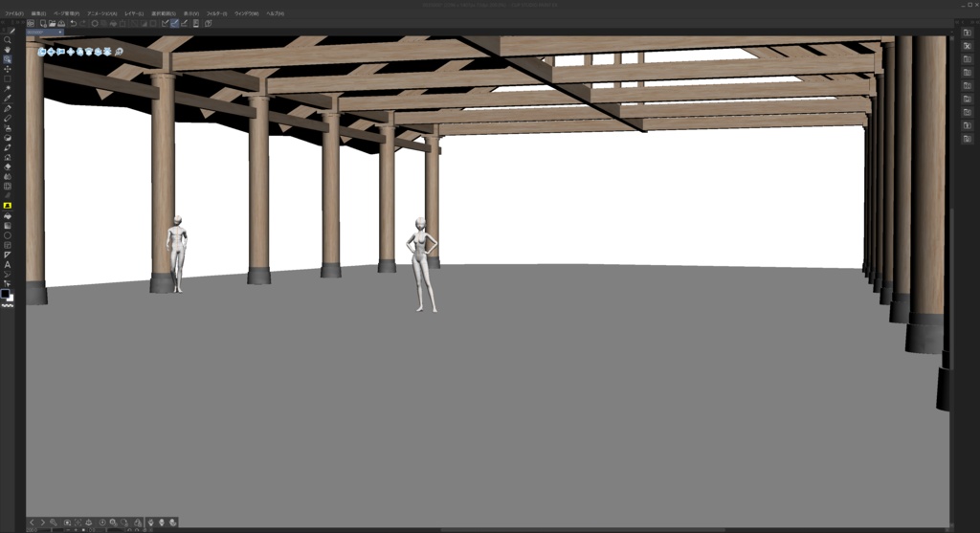Viewport: 980px width, 533px height.
Task: Select the Move Layer tool
Action: pyautogui.click(x=8, y=69)
